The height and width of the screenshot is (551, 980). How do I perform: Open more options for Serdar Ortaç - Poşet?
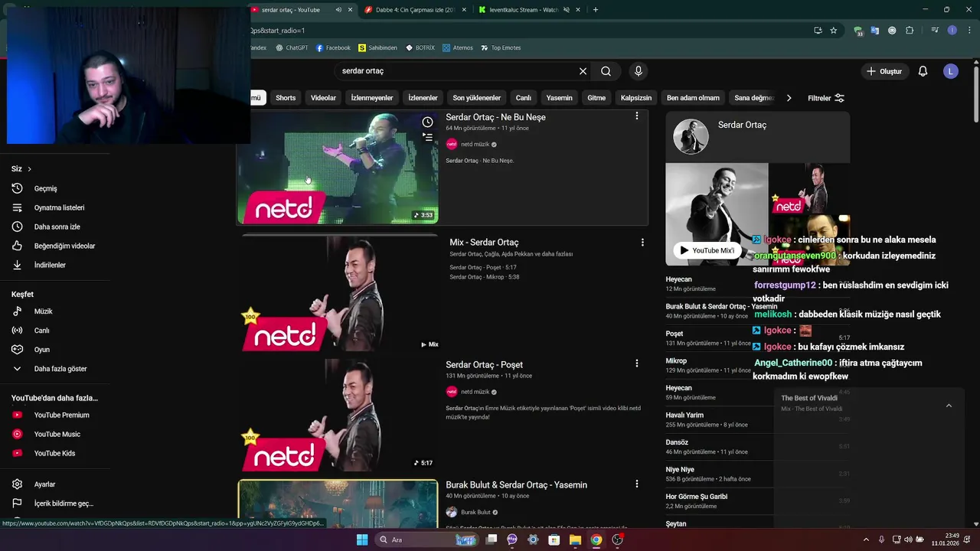click(x=636, y=364)
